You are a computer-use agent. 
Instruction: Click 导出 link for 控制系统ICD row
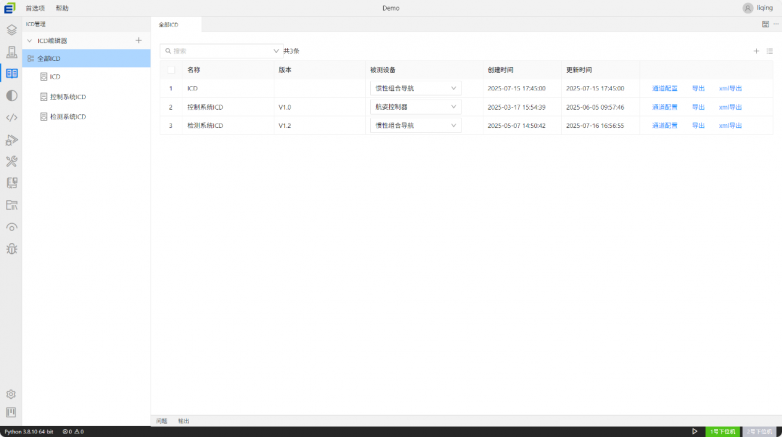pos(698,107)
